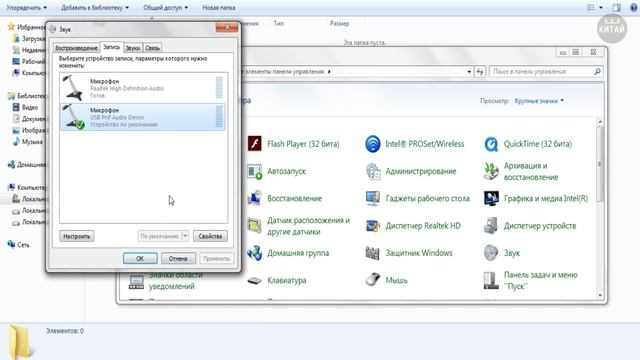The image size is (640, 360).
Task: Switch to Воспроизведение tab
Action: (76, 48)
